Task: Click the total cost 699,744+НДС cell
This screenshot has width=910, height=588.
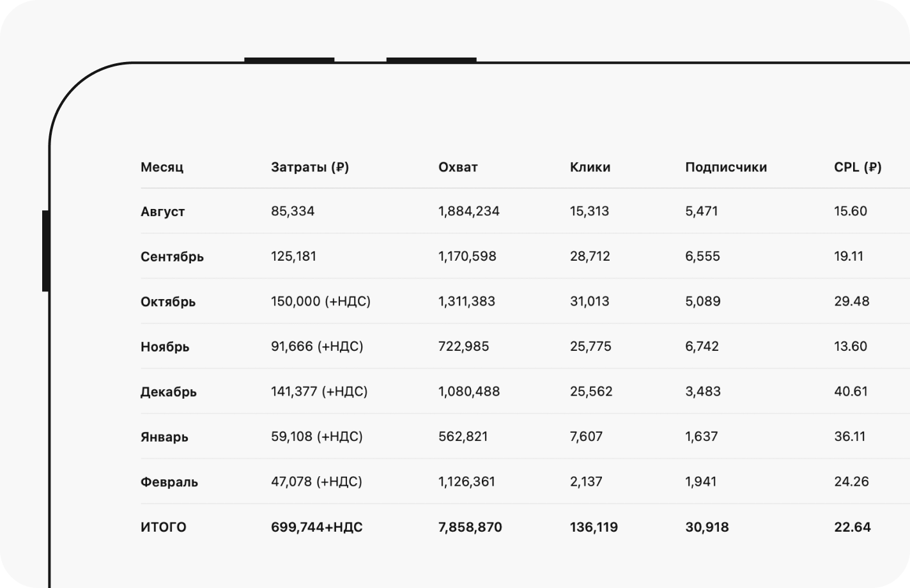Action: point(316,527)
